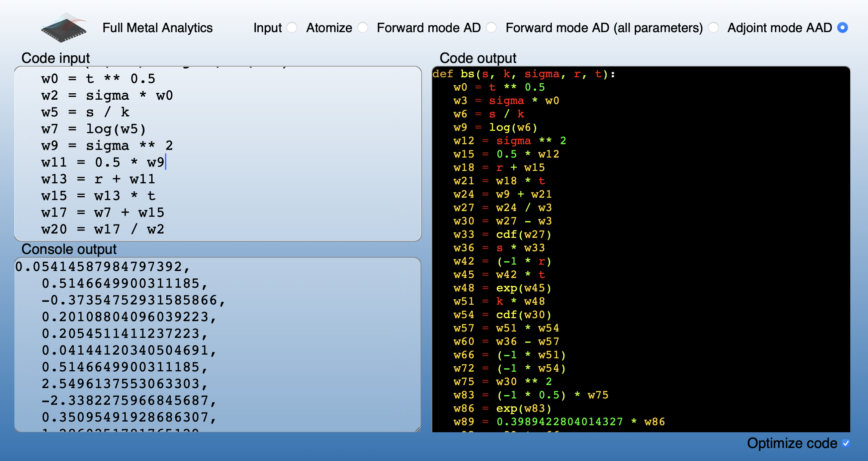This screenshot has width=868, height=461.
Task: Select the Input radio button
Action: (292, 28)
